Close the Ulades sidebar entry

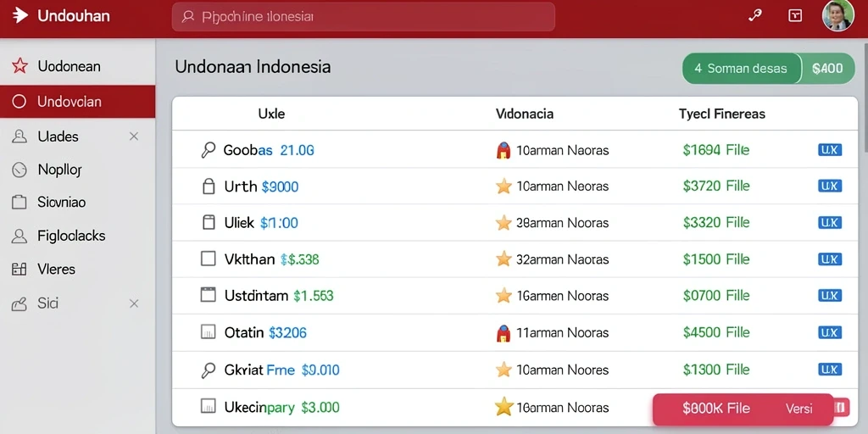point(133,136)
